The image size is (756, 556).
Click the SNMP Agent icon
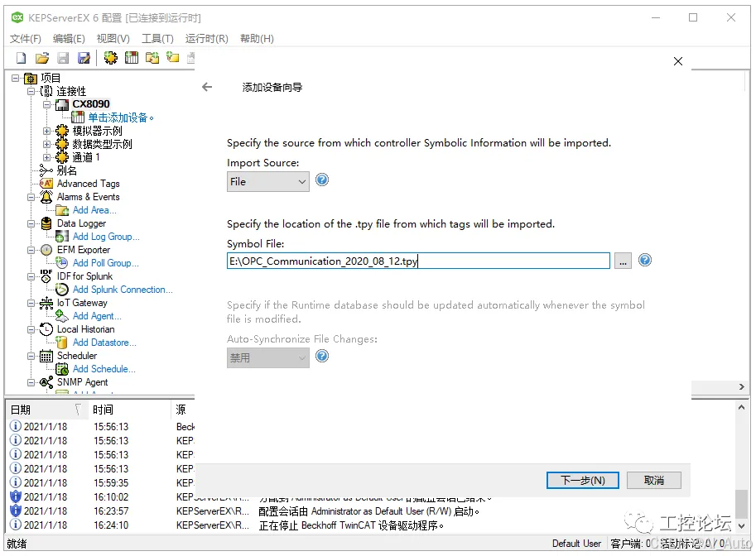(x=46, y=382)
